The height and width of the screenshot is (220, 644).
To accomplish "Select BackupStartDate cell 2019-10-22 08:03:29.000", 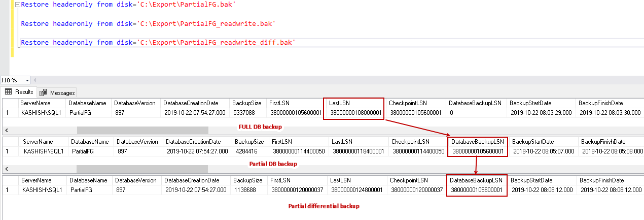I will coord(542,113).
